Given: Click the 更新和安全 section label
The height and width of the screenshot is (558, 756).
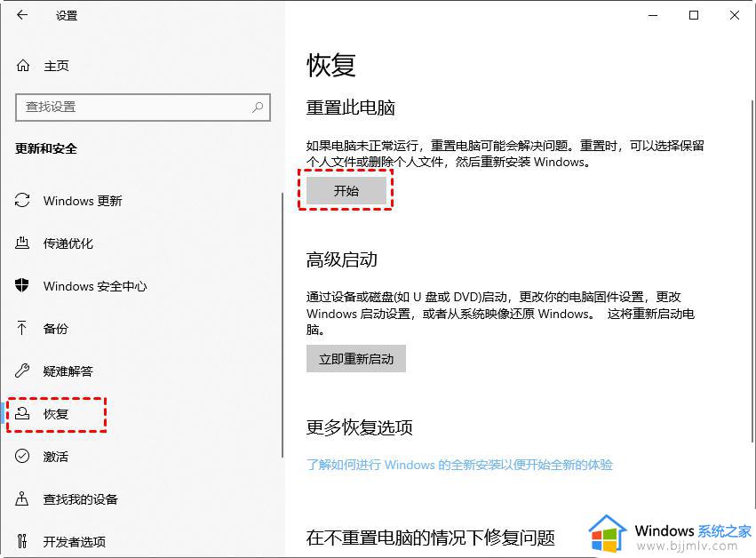Looking at the screenshot, I should (46, 148).
